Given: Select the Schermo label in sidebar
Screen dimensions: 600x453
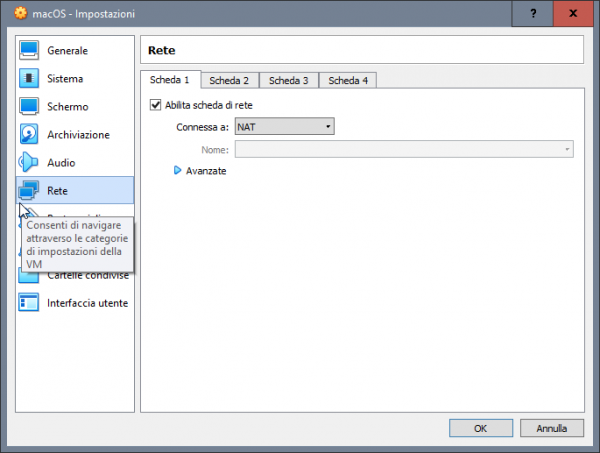Looking at the screenshot, I should [68, 106].
